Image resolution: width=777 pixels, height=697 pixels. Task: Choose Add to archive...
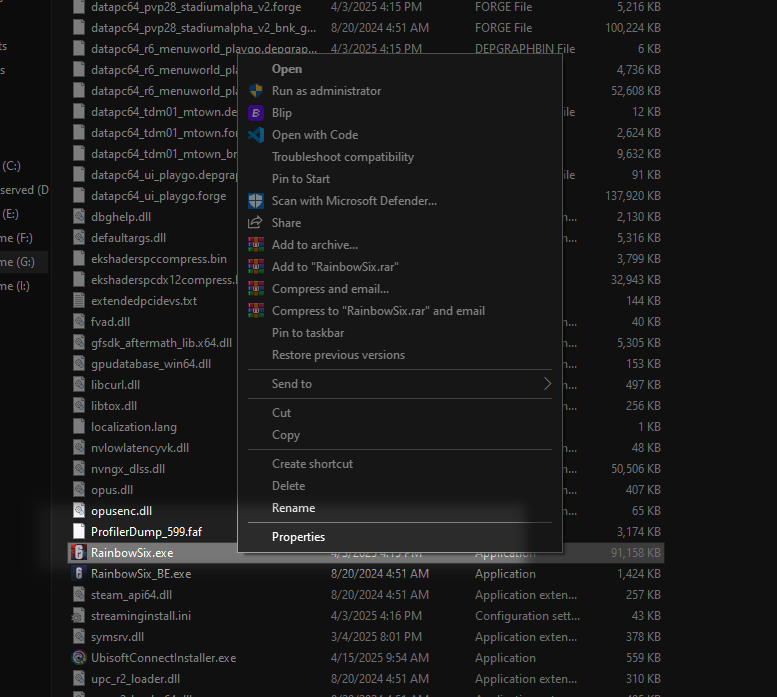399,245
